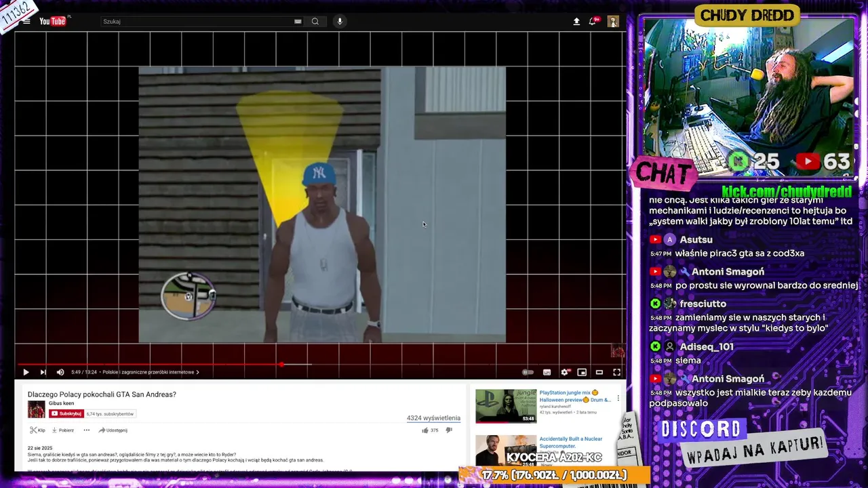
Task: Click the kick.com/chudydredd overlay link
Action: coord(787,192)
